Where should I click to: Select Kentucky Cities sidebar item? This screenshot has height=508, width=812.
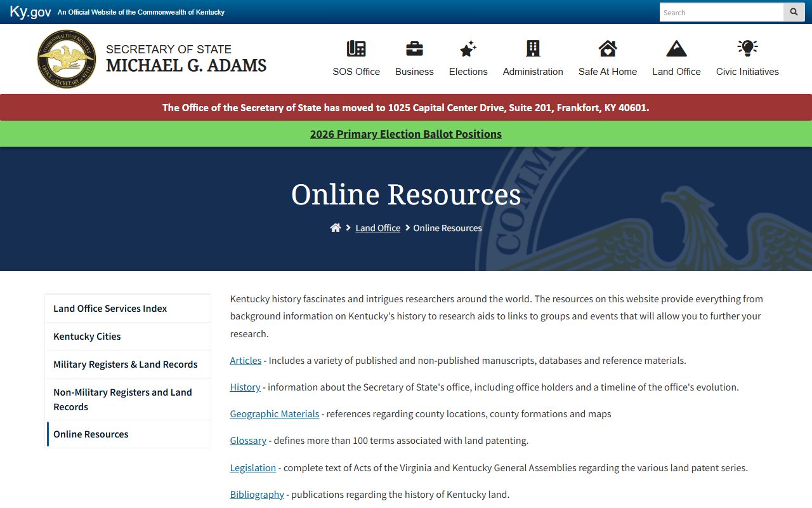click(x=128, y=337)
